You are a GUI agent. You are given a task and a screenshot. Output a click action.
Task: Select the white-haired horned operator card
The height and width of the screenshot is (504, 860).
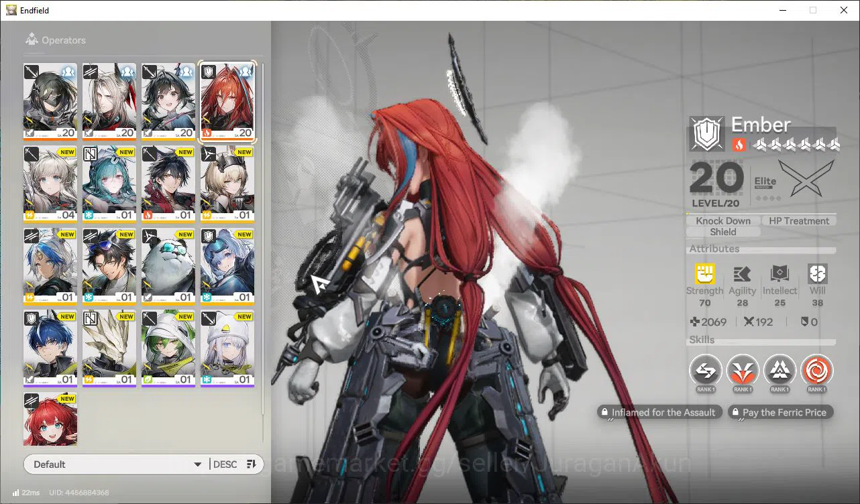109,102
